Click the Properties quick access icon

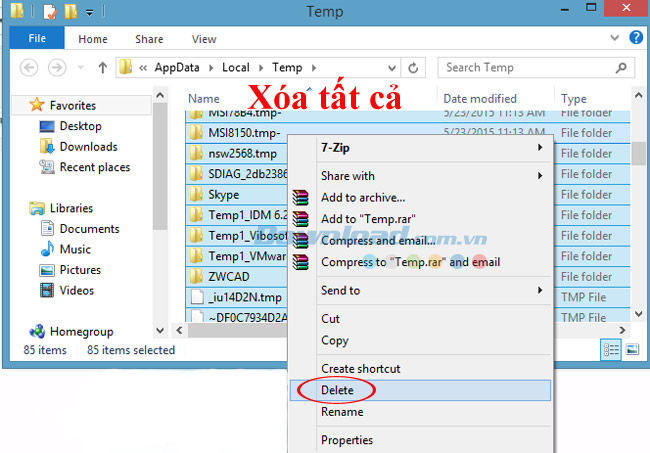(50, 11)
